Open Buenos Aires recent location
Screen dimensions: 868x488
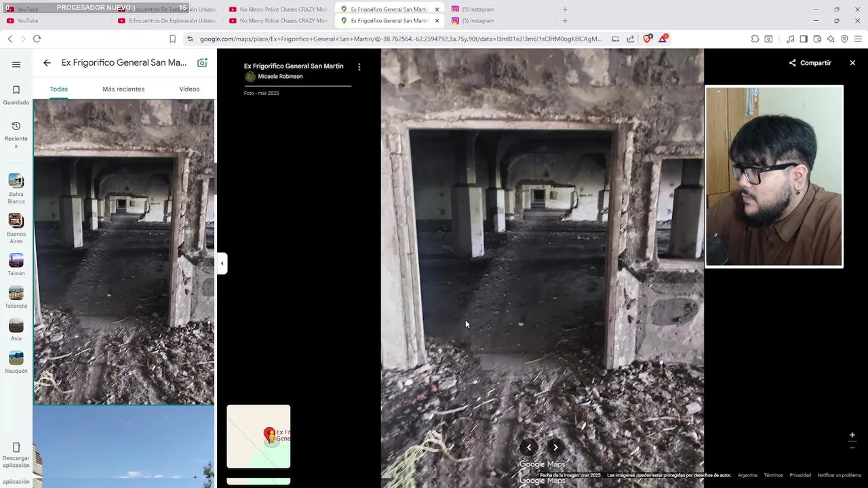pos(16,229)
